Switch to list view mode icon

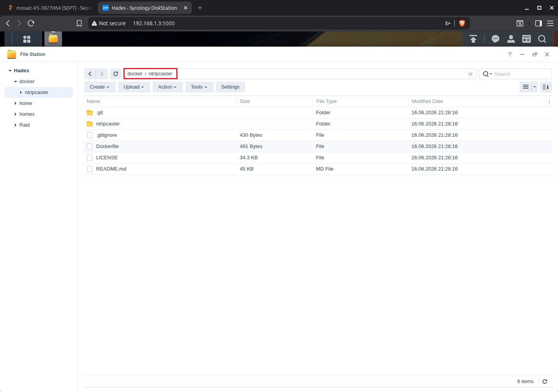point(526,87)
